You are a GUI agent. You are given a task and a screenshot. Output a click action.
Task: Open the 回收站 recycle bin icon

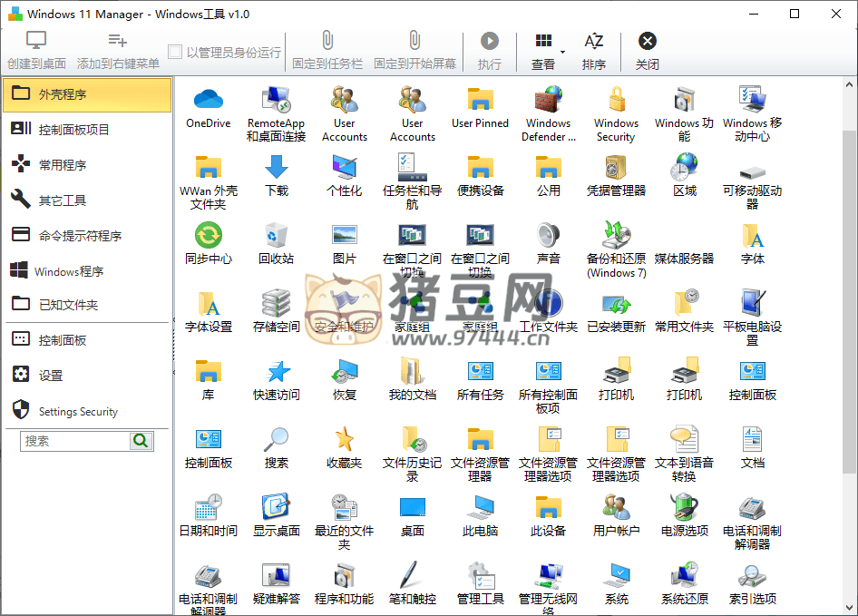pos(276,236)
